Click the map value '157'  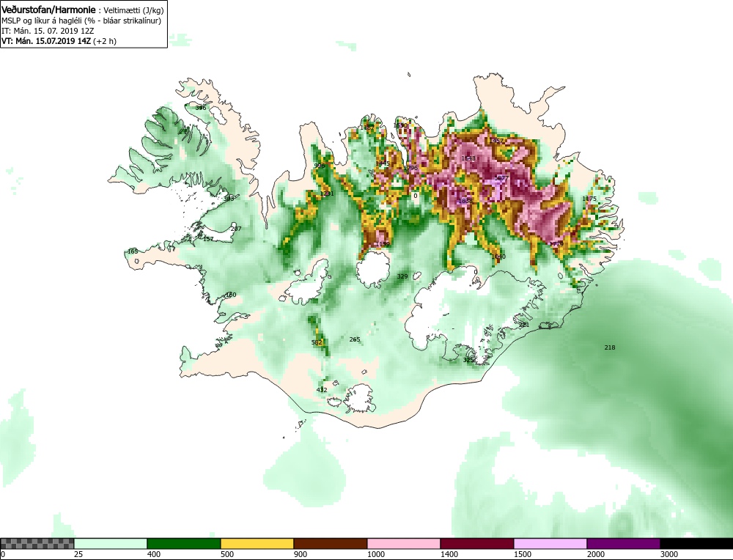point(208,239)
